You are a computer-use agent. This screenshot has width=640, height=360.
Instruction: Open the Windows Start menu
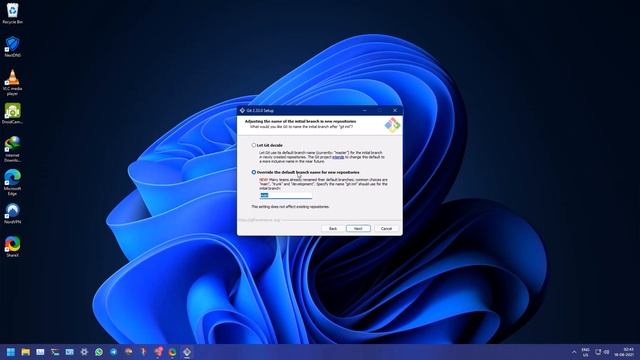11,352
